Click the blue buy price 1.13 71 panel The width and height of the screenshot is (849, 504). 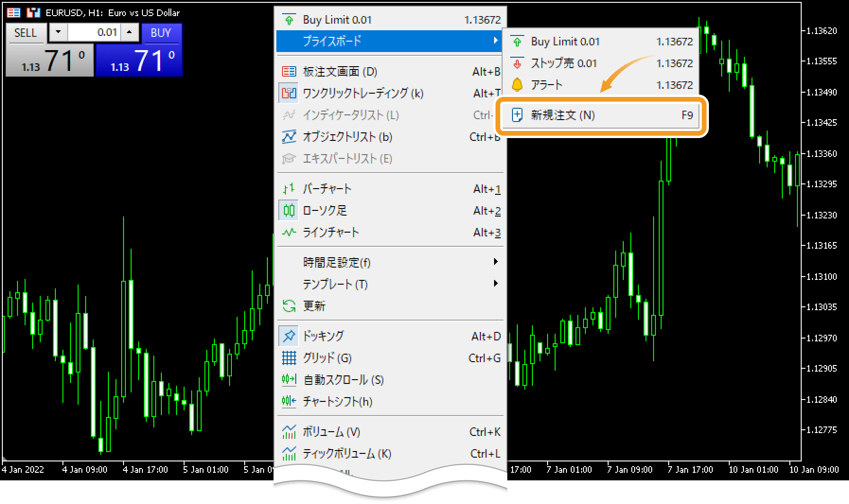(x=139, y=60)
